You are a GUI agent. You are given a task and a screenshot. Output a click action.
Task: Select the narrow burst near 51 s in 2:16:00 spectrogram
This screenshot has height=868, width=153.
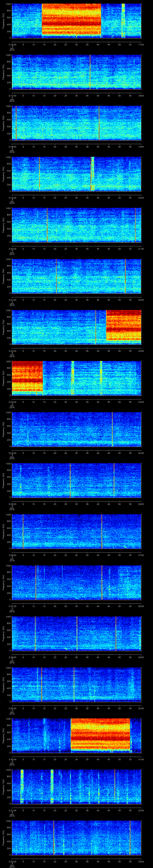click(123, 20)
